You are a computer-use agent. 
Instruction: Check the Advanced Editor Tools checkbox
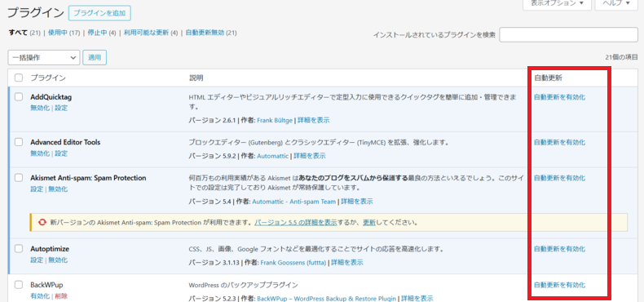[19, 142]
